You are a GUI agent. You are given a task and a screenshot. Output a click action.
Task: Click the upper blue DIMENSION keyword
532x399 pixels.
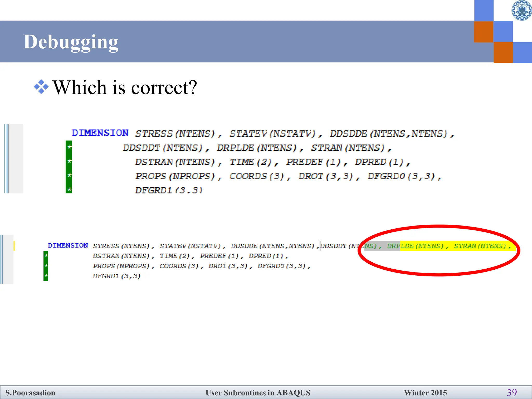pos(100,133)
